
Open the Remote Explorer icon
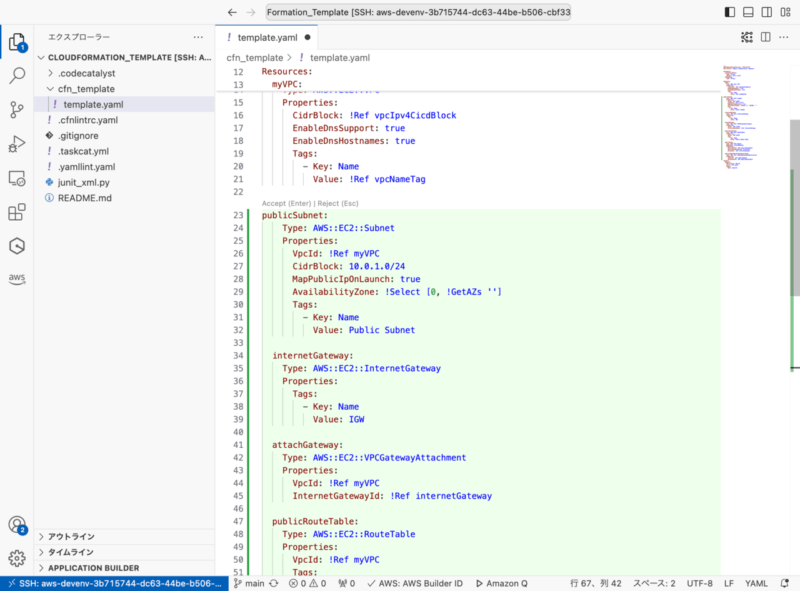tap(17, 178)
